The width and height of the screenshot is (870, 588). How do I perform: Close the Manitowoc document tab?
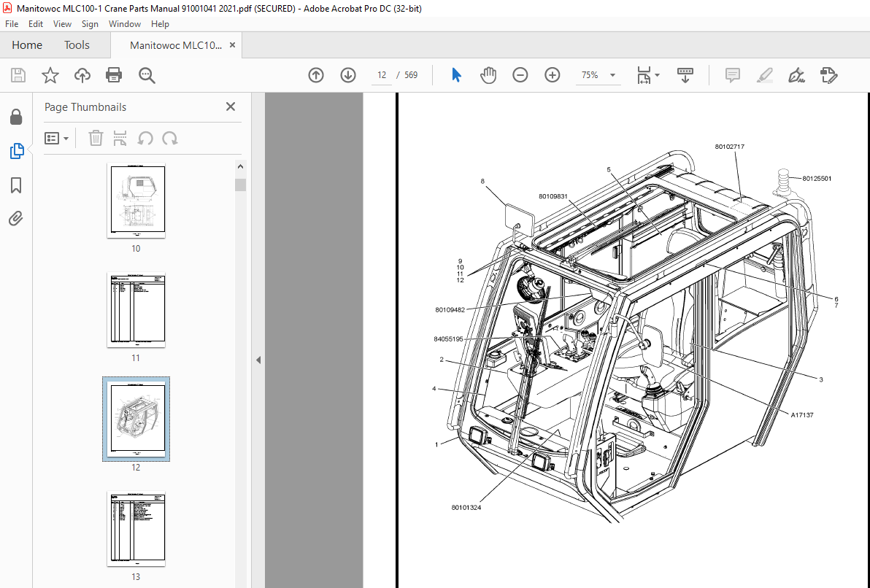coord(233,45)
